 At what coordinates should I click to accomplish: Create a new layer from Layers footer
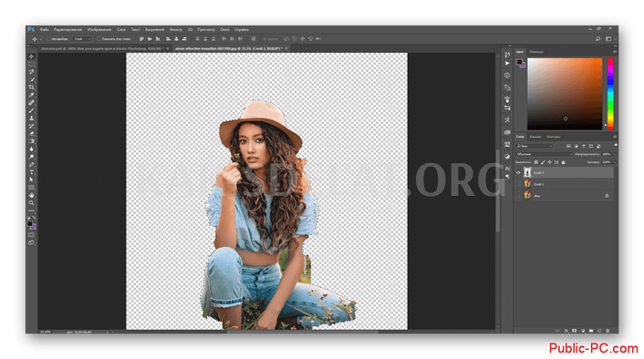pos(599,331)
